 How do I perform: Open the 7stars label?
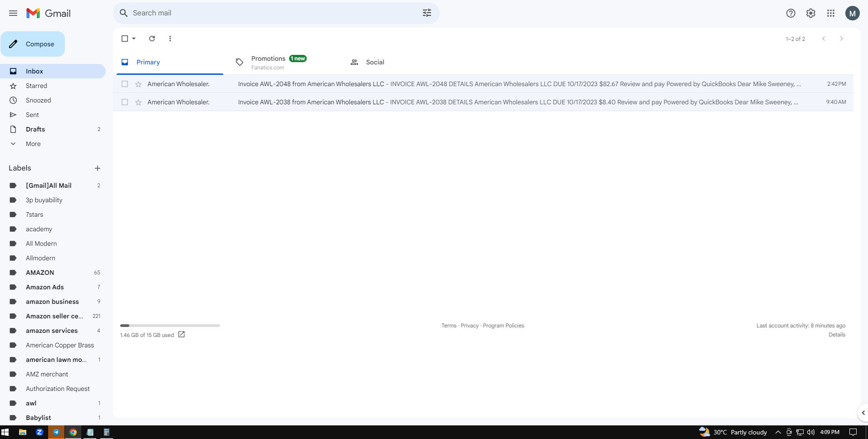(x=53, y=215)
